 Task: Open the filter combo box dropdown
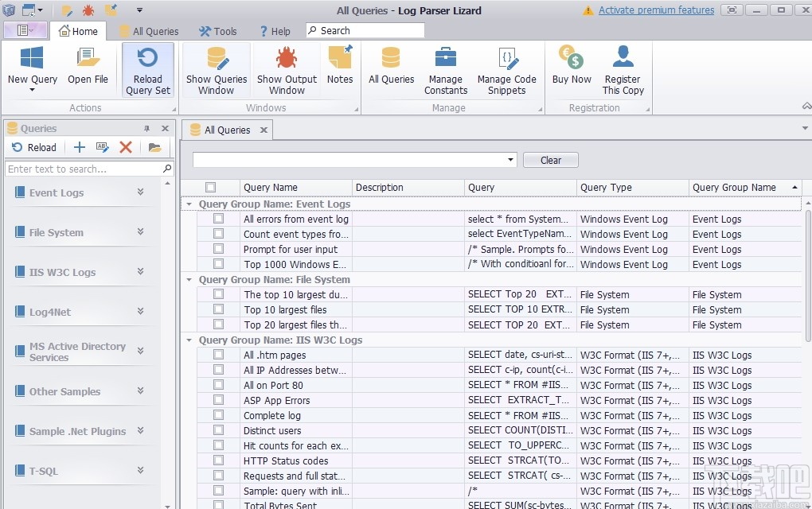click(x=510, y=160)
